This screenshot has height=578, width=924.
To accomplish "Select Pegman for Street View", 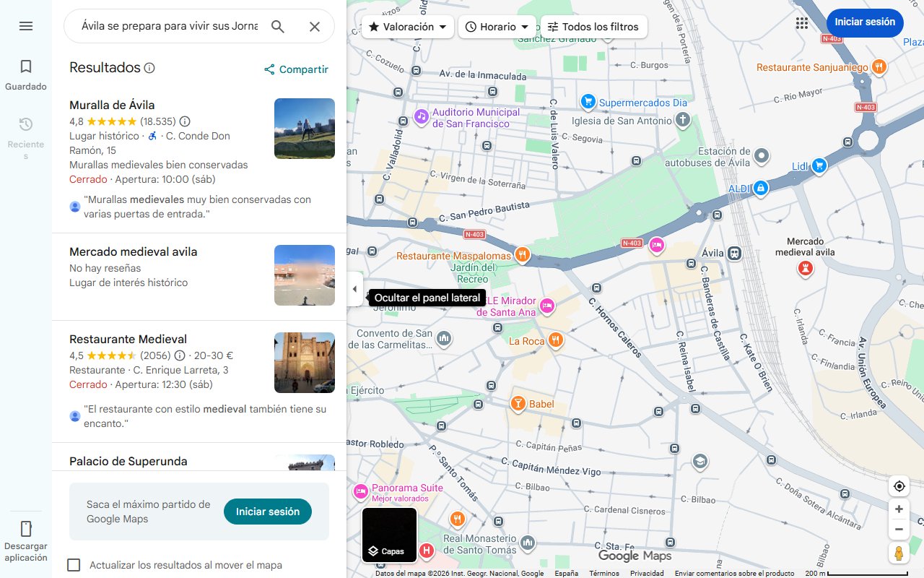I will click(x=899, y=553).
